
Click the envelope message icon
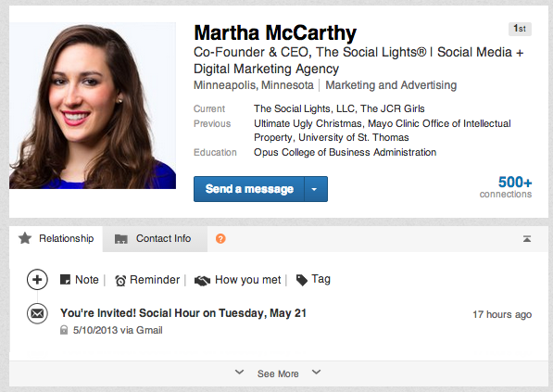point(37,313)
